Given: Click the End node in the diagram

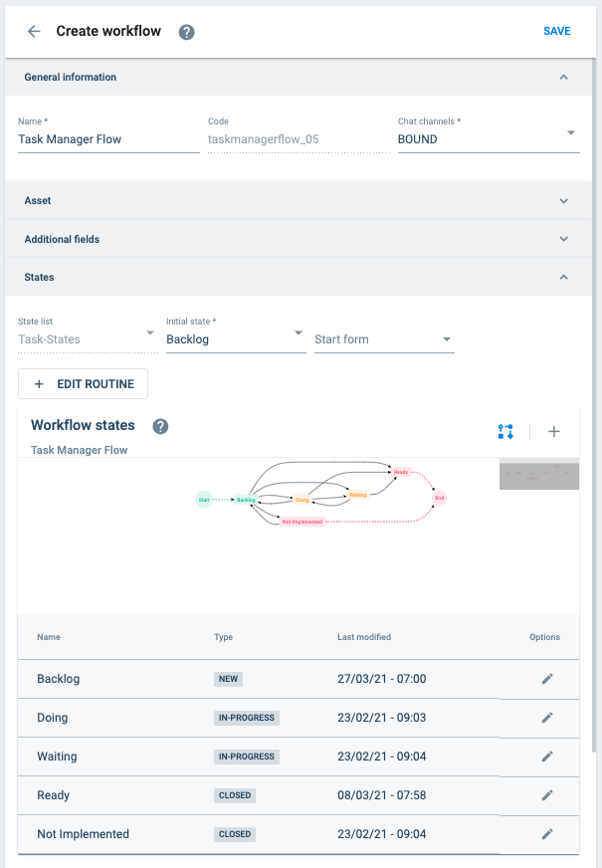Looking at the screenshot, I should coord(440,498).
